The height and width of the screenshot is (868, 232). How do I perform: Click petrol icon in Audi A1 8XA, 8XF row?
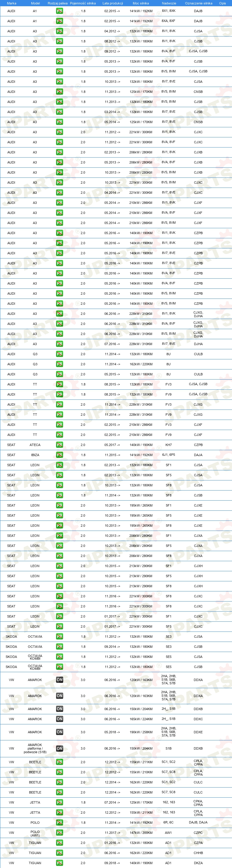click(60, 21)
